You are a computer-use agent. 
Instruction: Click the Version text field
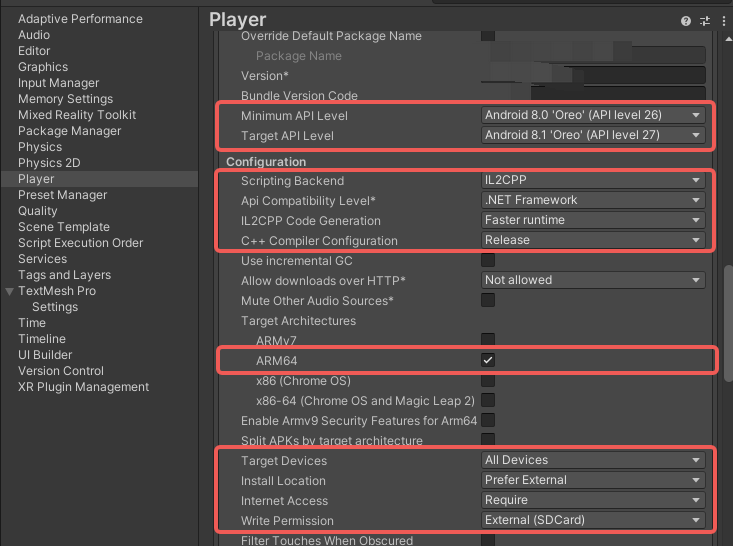coord(593,75)
